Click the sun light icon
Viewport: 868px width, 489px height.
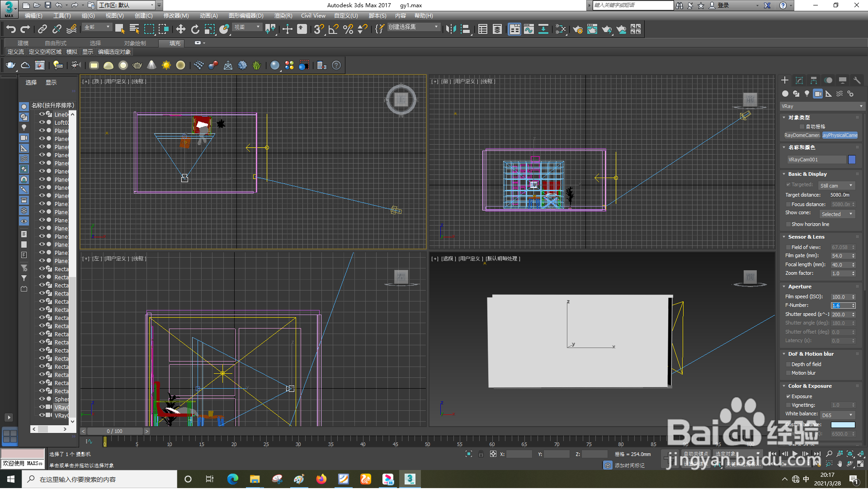click(166, 66)
